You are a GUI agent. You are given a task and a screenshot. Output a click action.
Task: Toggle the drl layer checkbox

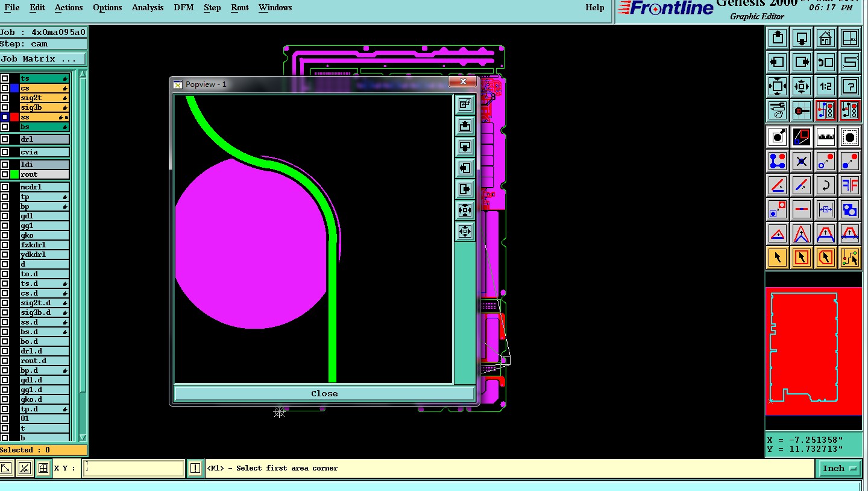pos(5,139)
